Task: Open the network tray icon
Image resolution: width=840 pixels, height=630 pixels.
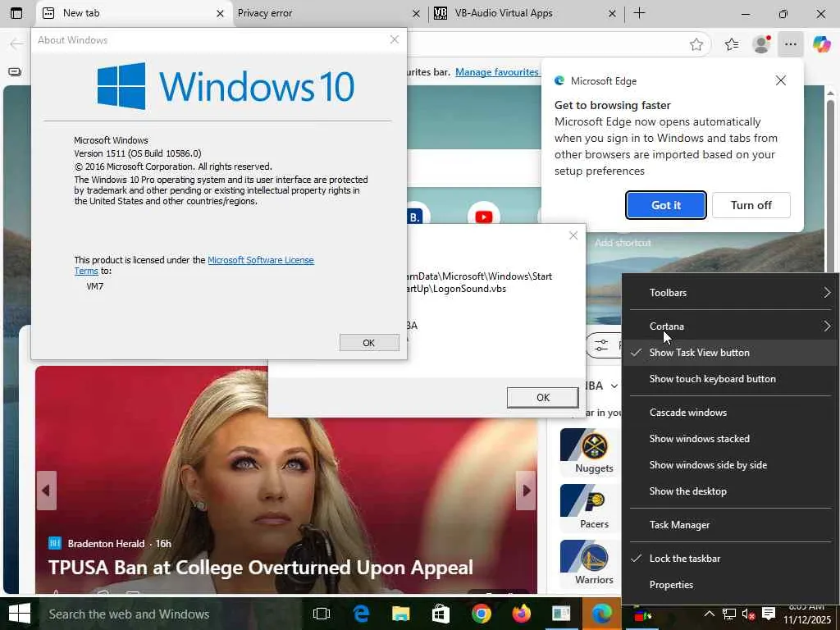Action: [x=728, y=614]
